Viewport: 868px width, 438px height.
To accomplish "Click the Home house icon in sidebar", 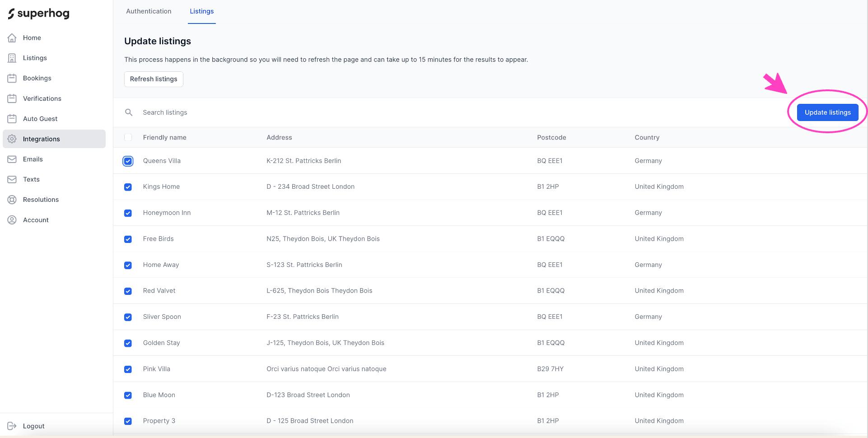I will pyautogui.click(x=12, y=38).
